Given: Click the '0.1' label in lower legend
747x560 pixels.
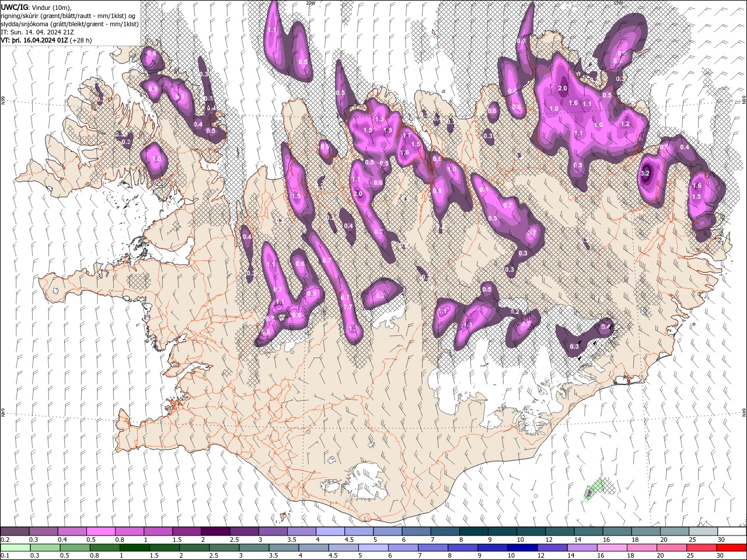Looking at the screenshot, I should tap(5, 556).
